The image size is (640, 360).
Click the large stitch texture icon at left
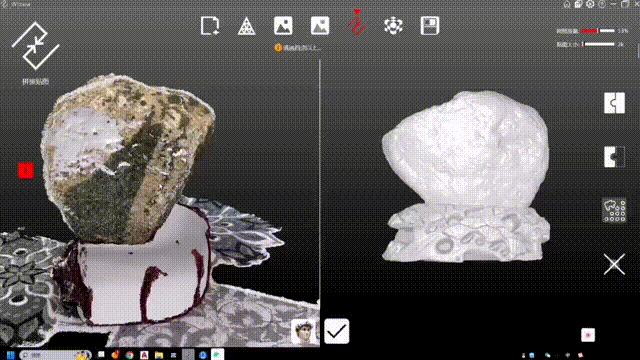[36, 45]
